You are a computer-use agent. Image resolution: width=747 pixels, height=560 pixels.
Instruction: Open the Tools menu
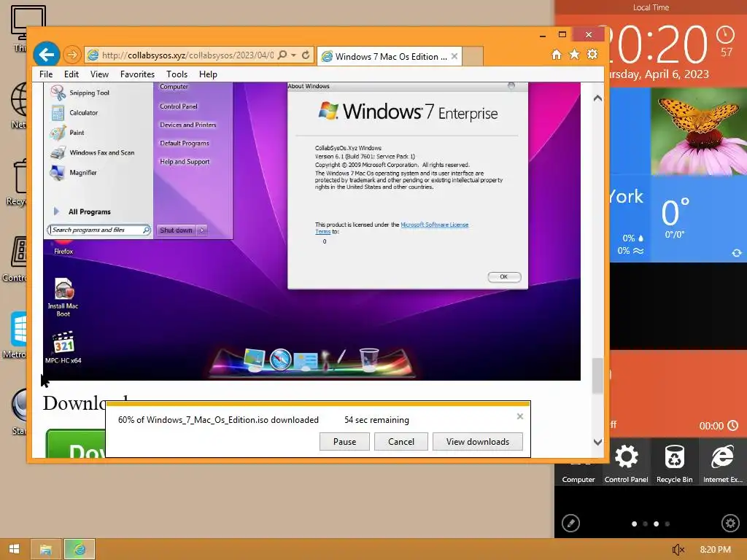pyautogui.click(x=177, y=74)
